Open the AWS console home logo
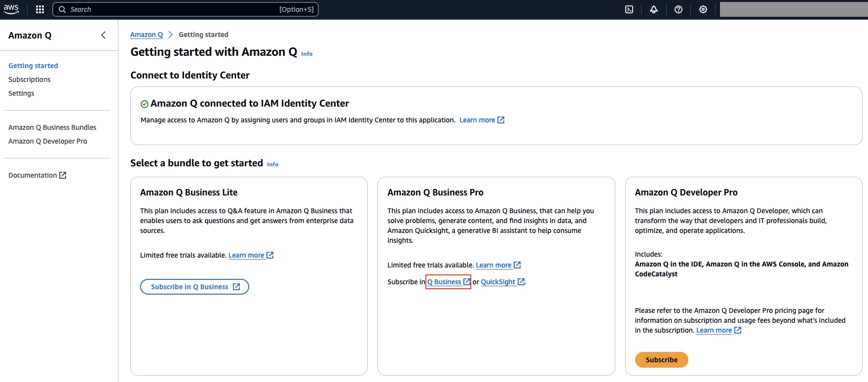This screenshot has height=382, width=868. point(11,9)
